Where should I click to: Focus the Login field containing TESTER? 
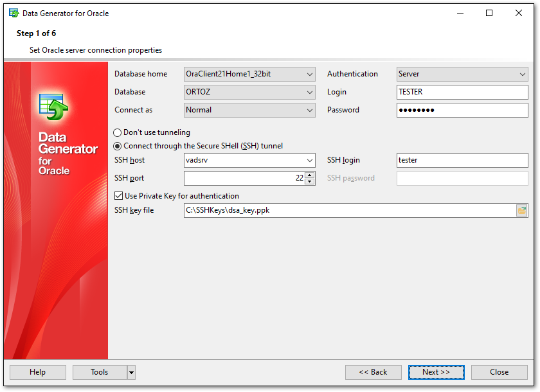(x=462, y=92)
